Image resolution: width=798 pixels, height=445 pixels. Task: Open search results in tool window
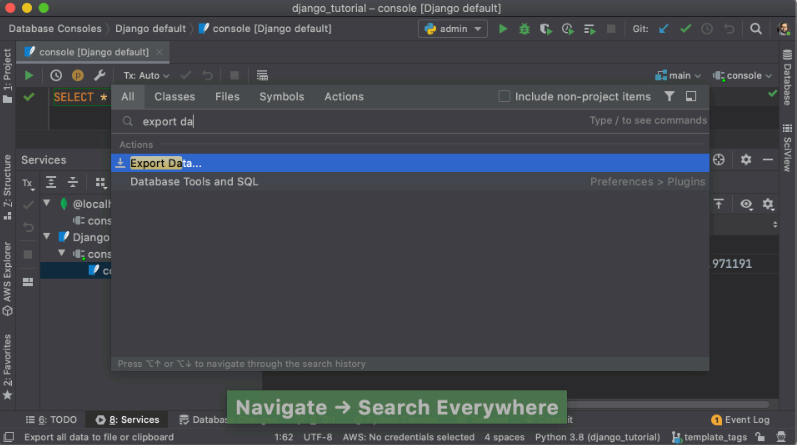click(x=691, y=96)
